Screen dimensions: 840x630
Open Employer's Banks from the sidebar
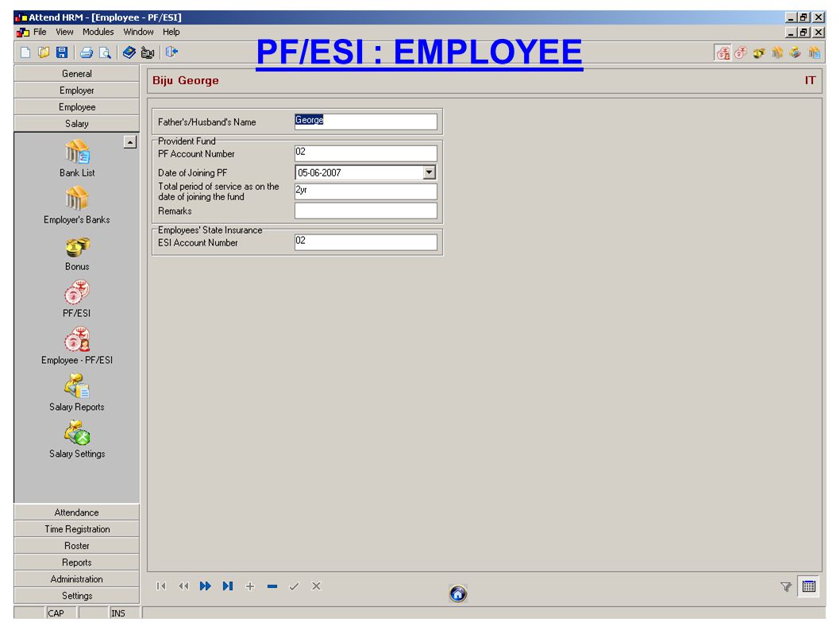pos(77,205)
